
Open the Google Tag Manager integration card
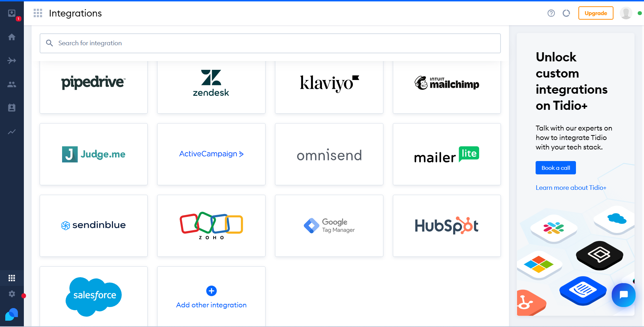[x=329, y=226]
